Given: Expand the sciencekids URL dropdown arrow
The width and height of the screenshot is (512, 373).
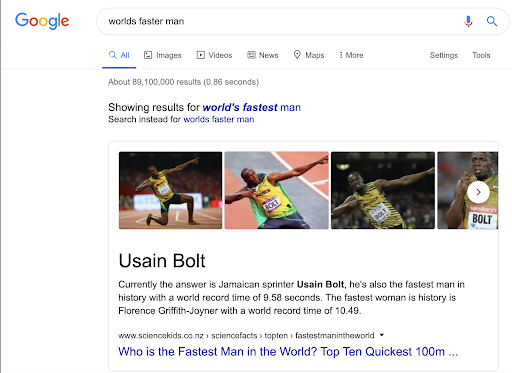Looking at the screenshot, I should 382,335.
